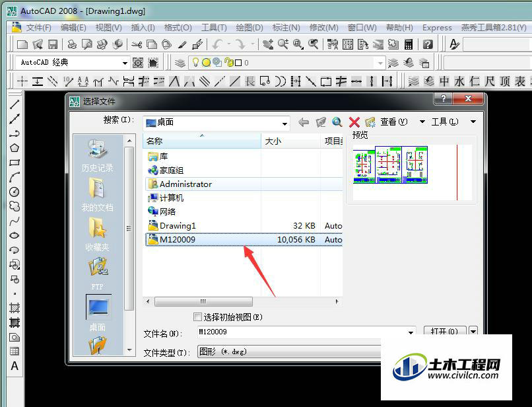Select the Circle draw tool
Image resolution: width=532 pixels, height=407 pixels.
point(15,192)
